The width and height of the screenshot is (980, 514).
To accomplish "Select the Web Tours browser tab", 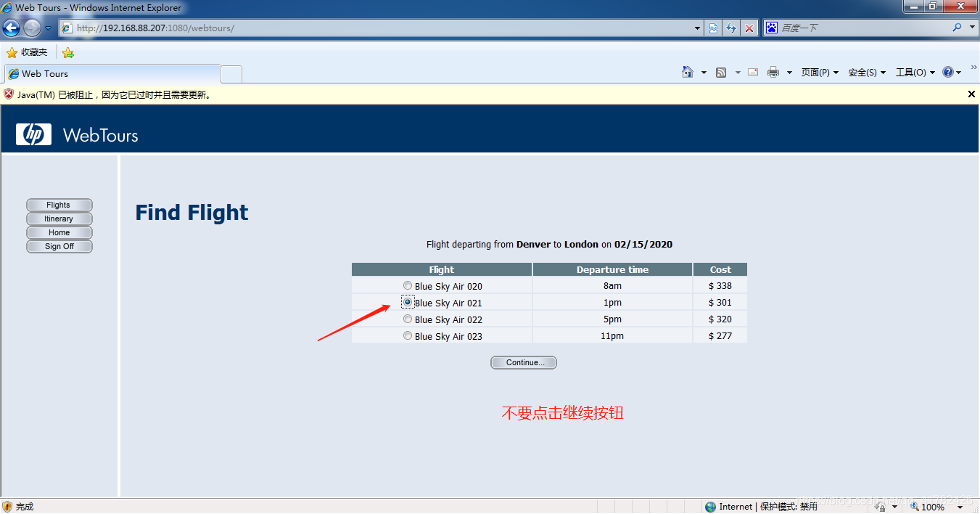I will tap(112, 73).
